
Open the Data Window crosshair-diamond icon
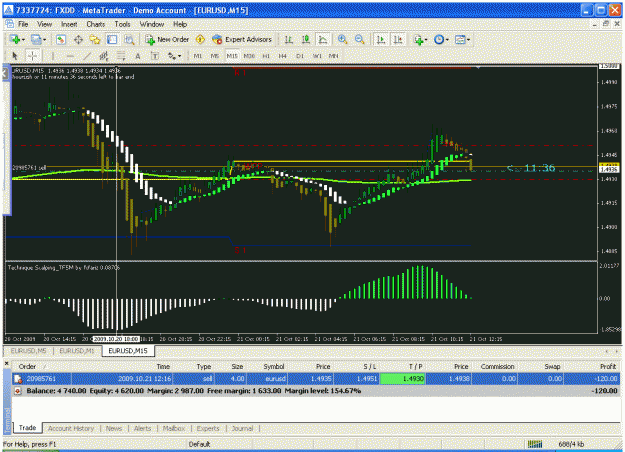tap(78, 39)
